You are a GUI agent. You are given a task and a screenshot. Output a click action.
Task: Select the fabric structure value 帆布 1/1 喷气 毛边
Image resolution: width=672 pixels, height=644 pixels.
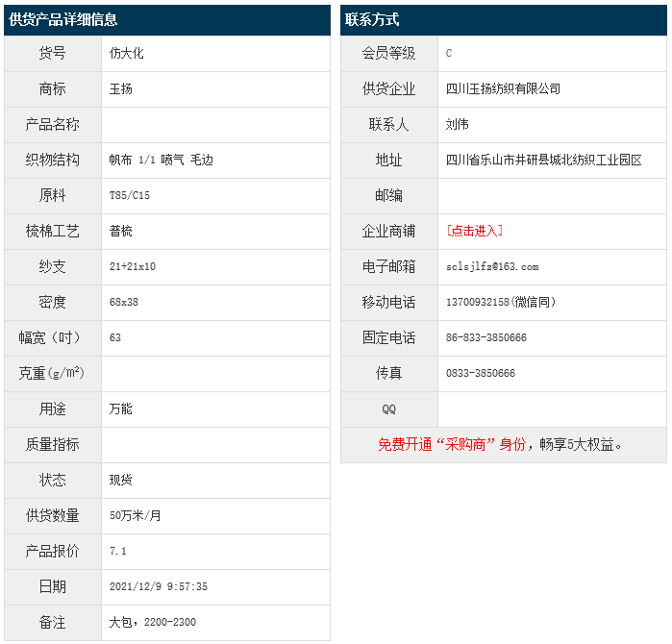coord(162,160)
